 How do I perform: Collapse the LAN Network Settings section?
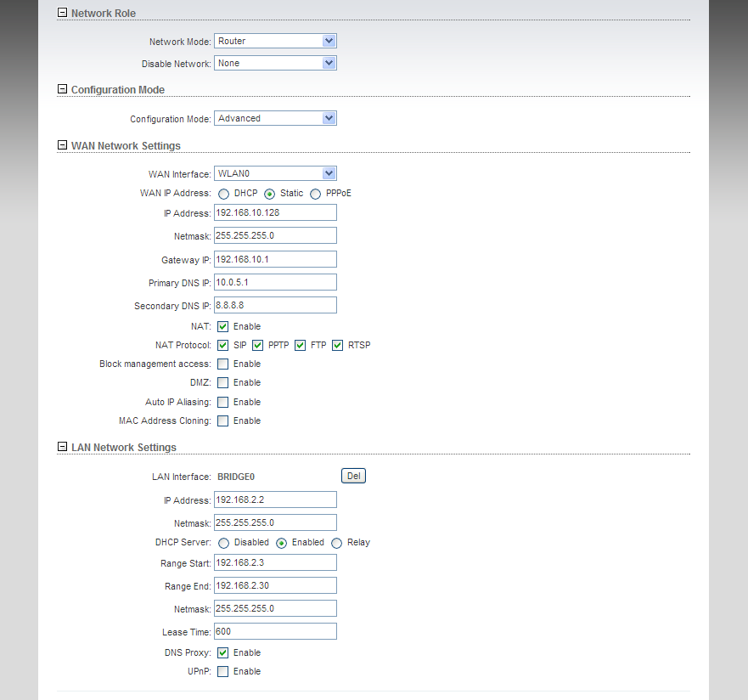[x=62, y=447]
